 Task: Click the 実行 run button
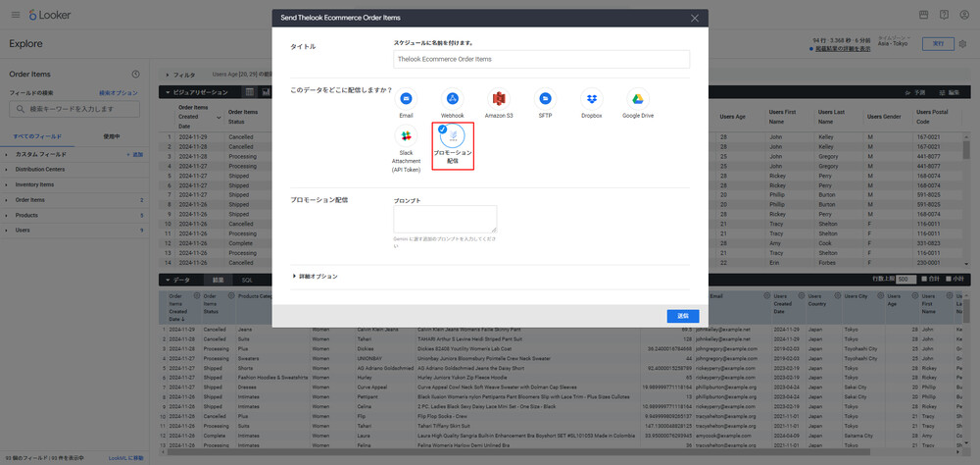pos(938,44)
